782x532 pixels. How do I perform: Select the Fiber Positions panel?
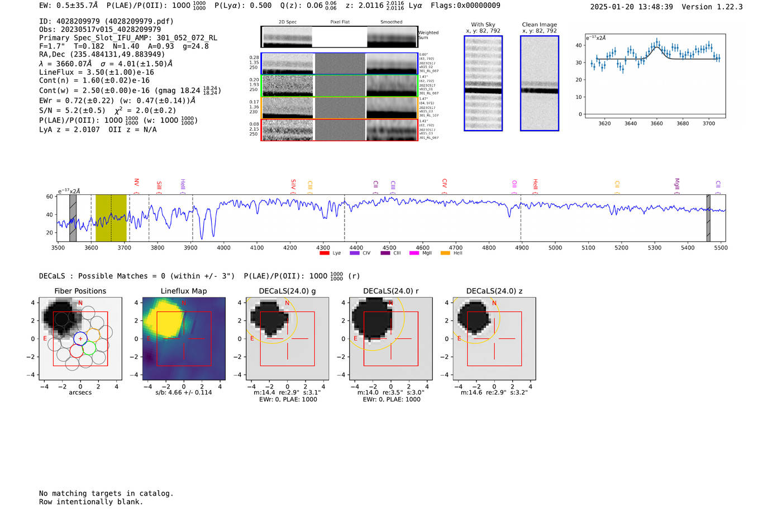pos(80,339)
